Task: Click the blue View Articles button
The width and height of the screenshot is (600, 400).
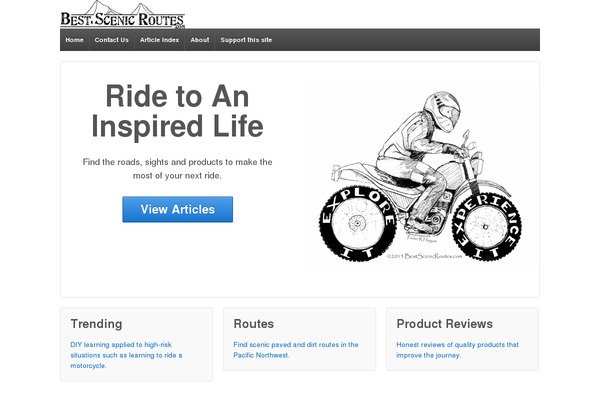Action: pos(178,209)
